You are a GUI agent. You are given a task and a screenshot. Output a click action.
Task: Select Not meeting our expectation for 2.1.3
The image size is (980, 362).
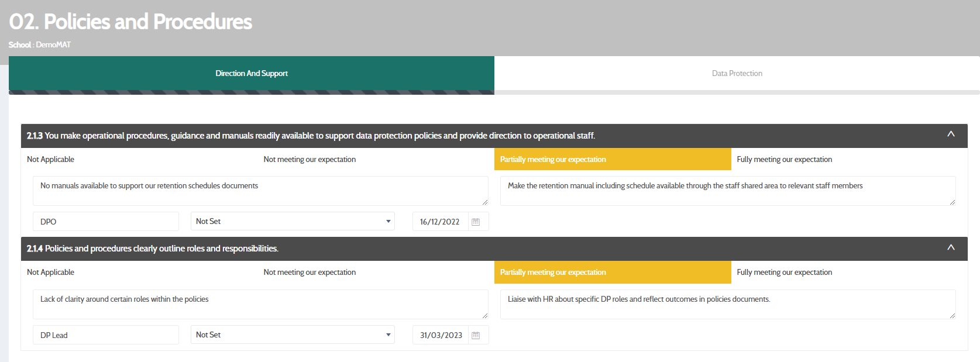click(310, 159)
